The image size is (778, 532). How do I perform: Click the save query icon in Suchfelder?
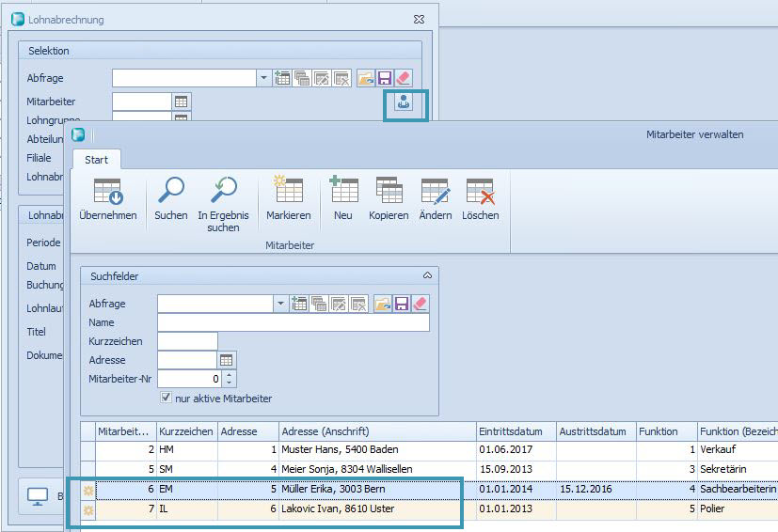(401, 304)
